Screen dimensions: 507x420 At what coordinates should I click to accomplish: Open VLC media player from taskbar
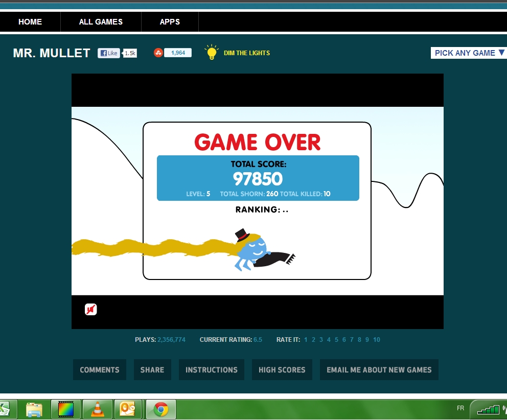[97, 409]
